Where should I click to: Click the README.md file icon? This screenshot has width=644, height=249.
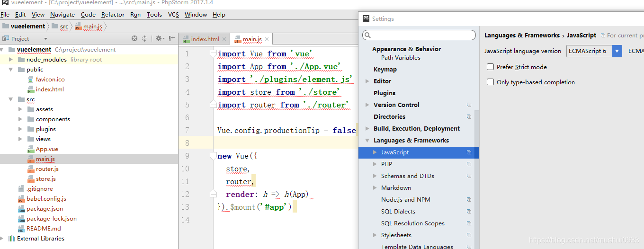(x=21, y=229)
